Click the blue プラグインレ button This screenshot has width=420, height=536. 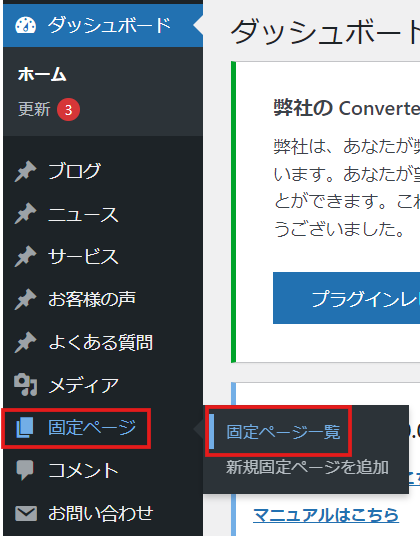point(347,298)
